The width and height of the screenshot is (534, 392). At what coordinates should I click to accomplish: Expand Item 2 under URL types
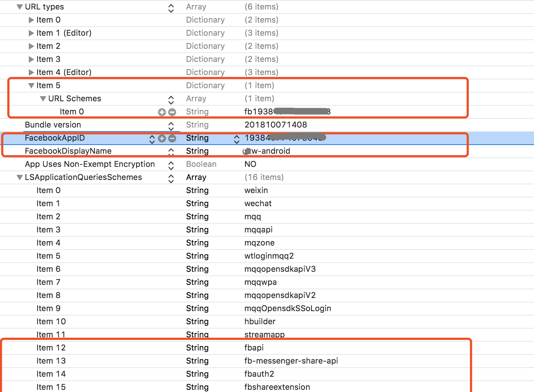point(31,46)
